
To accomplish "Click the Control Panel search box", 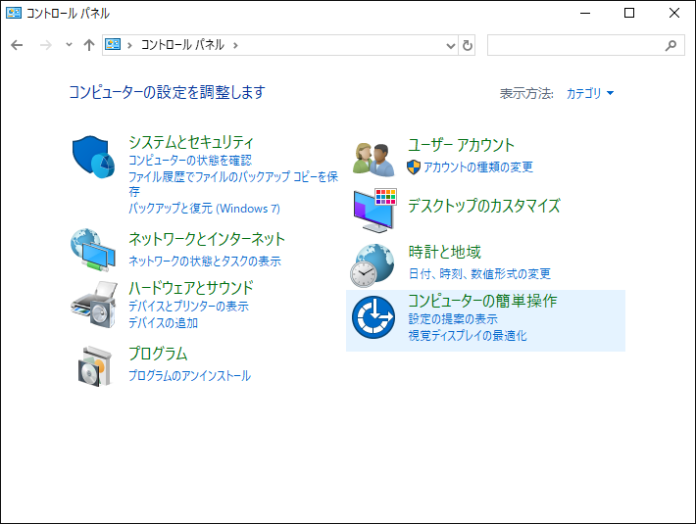I will click(x=575, y=45).
